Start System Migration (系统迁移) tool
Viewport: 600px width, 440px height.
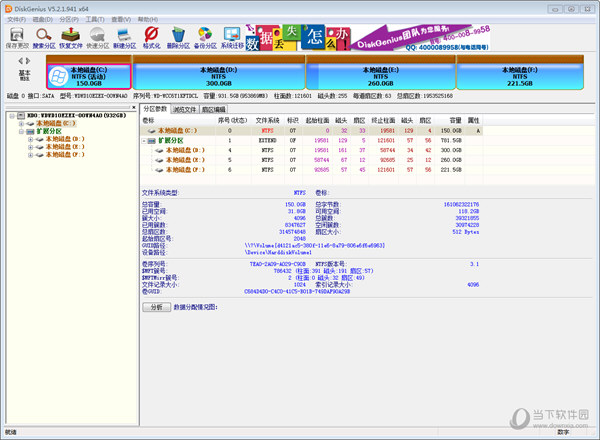coord(232,38)
